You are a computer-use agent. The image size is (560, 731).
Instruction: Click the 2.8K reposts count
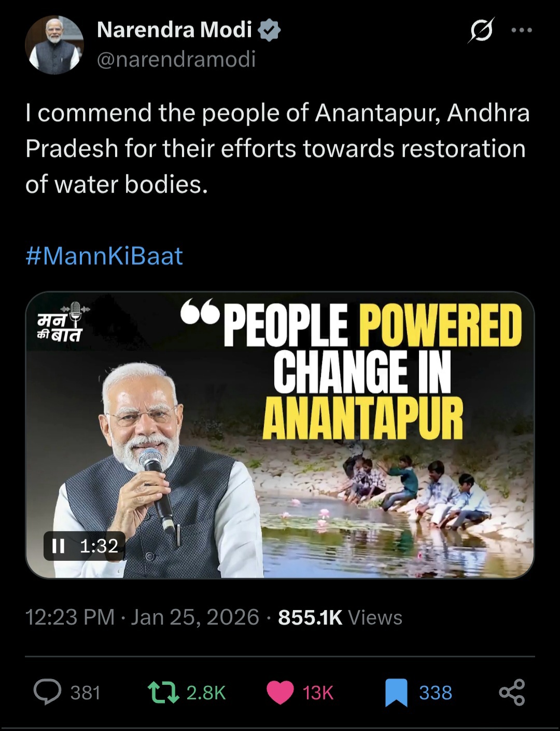point(206,693)
